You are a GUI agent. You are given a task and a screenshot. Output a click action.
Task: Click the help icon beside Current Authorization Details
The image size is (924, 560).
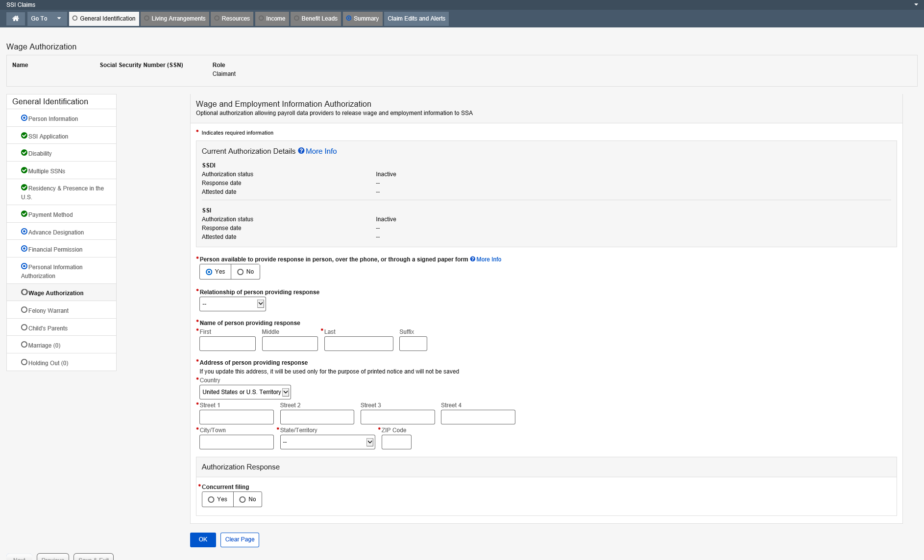point(301,151)
